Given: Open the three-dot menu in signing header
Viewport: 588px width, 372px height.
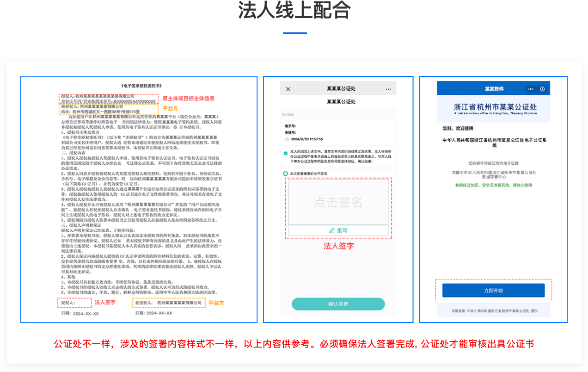Looking at the screenshot, I should [388, 89].
